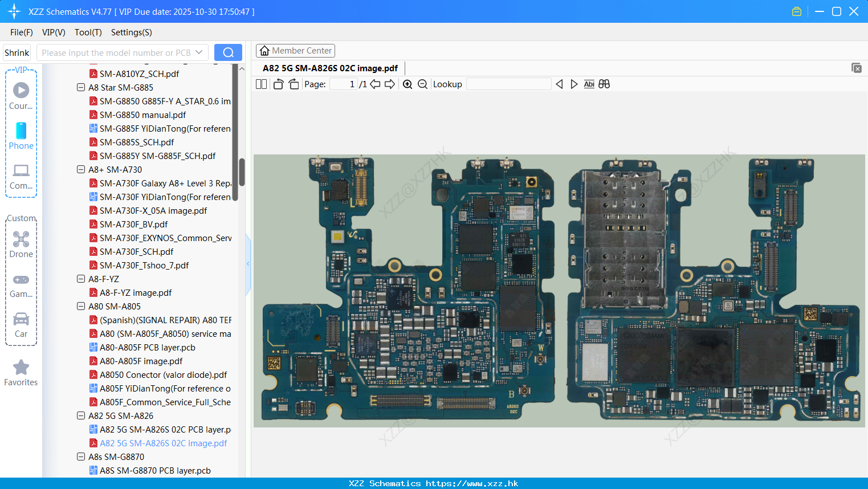Open the Settings(S) menu
This screenshot has width=868, height=489.
click(132, 32)
